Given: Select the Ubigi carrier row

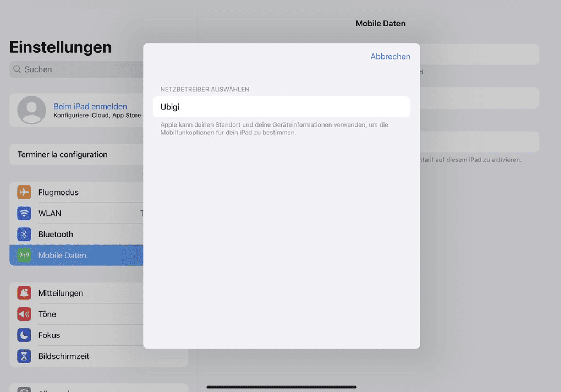Looking at the screenshot, I should pos(281,107).
